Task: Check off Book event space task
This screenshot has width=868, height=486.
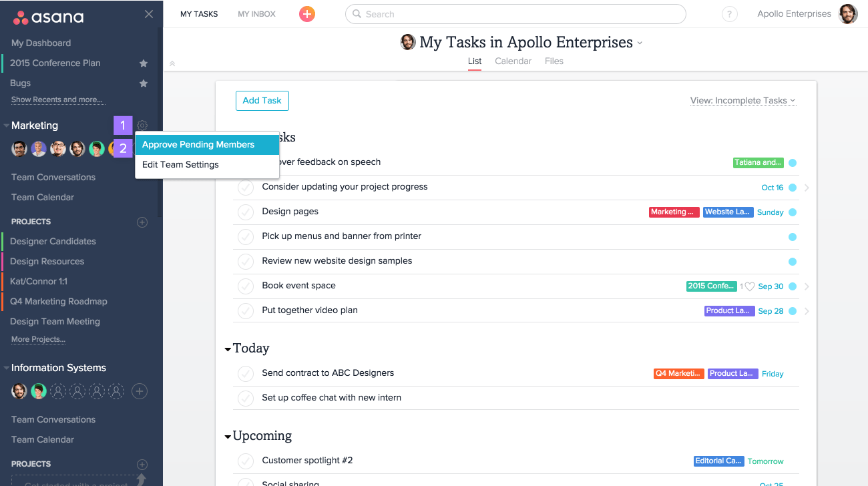Action: coord(246,286)
